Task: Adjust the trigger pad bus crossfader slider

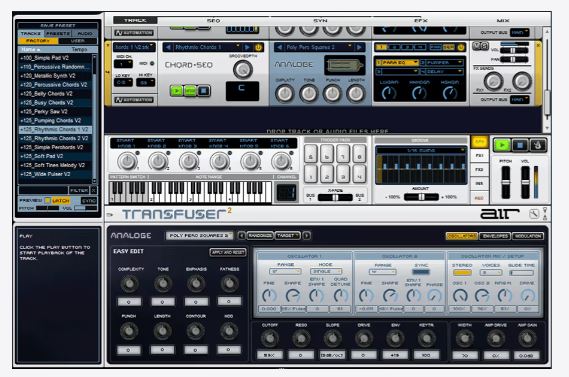Action: (x=335, y=198)
